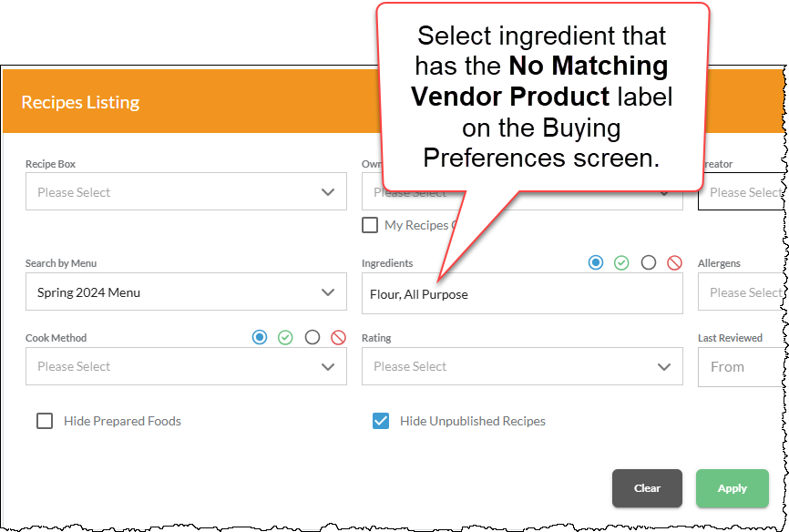The width and height of the screenshot is (789, 532).
Task: Click green checkmark icon beside Cook Method
Action: pos(285,337)
